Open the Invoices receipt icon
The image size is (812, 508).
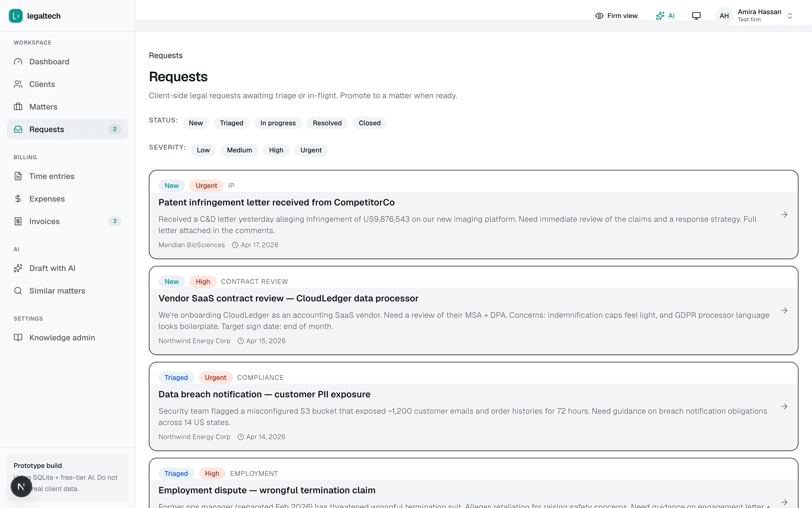tap(18, 221)
